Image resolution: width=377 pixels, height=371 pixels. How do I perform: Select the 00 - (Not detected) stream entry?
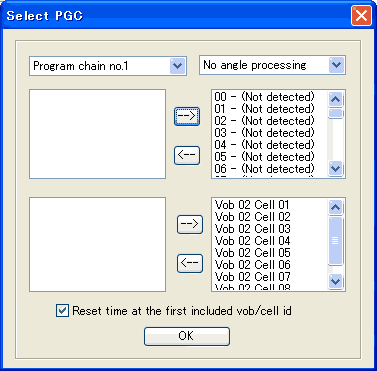click(264, 97)
